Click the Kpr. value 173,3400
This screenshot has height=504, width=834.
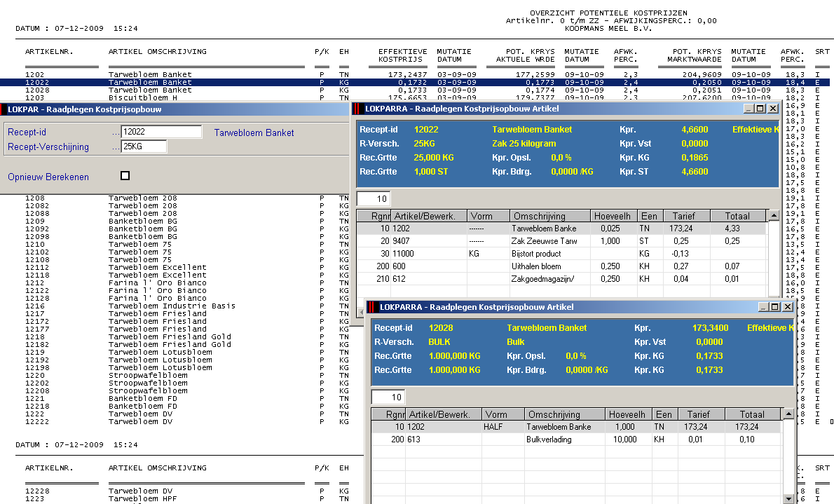tap(711, 328)
